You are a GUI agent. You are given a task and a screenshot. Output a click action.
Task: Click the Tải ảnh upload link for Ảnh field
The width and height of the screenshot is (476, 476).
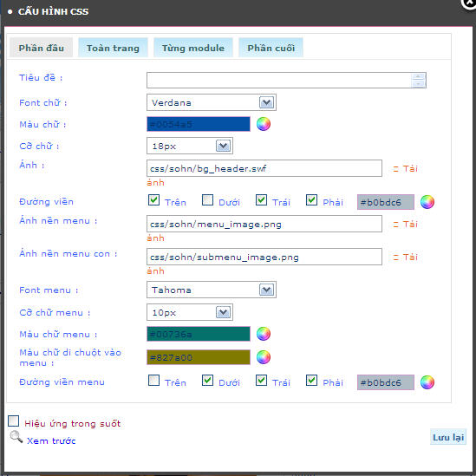pos(405,169)
